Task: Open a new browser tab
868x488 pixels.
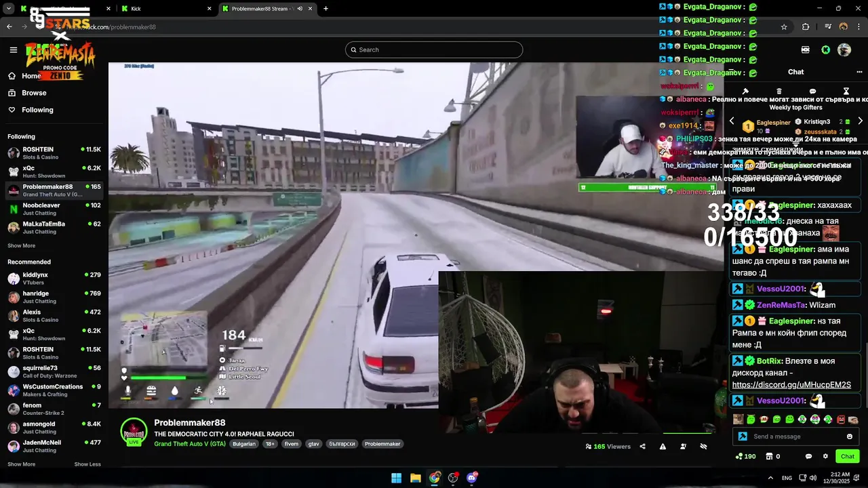Action: coord(325,9)
